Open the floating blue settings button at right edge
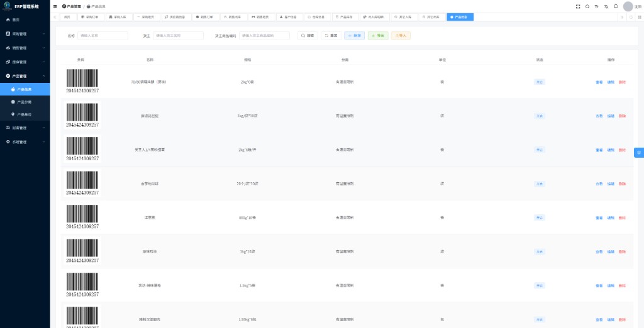The height and width of the screenshot is (328, 644). coord(639,153)
